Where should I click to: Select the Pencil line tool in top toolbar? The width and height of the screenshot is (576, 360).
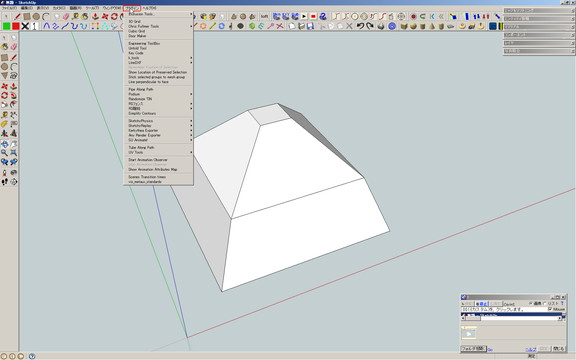pyautogui.click(x=17, y=17)
